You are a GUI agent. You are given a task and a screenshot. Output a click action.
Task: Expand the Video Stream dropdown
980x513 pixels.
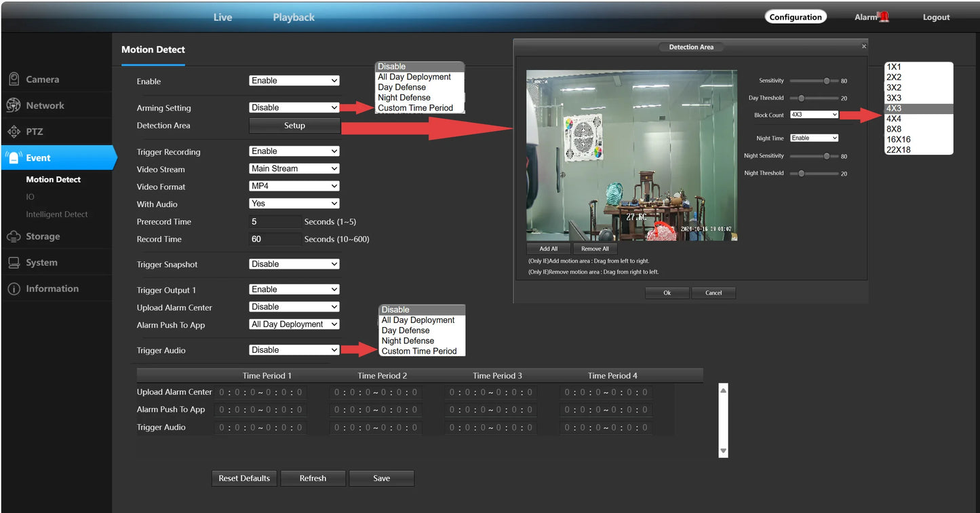point(294,168)
